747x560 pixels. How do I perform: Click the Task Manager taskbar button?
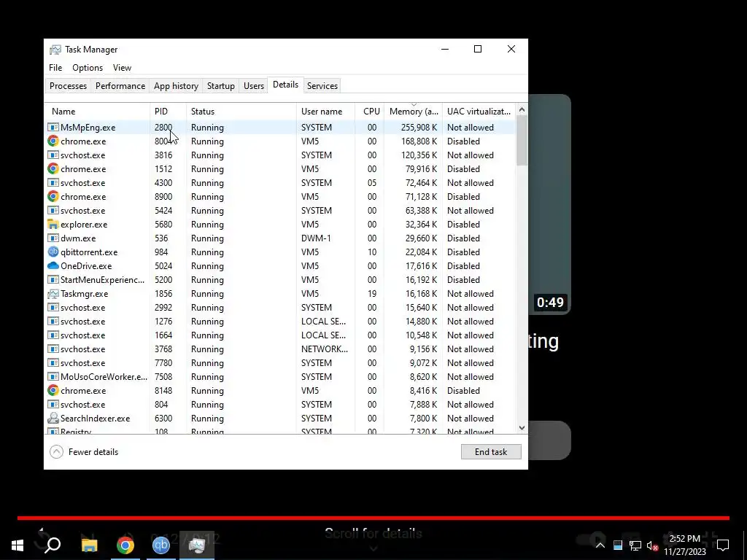[197, 545]
